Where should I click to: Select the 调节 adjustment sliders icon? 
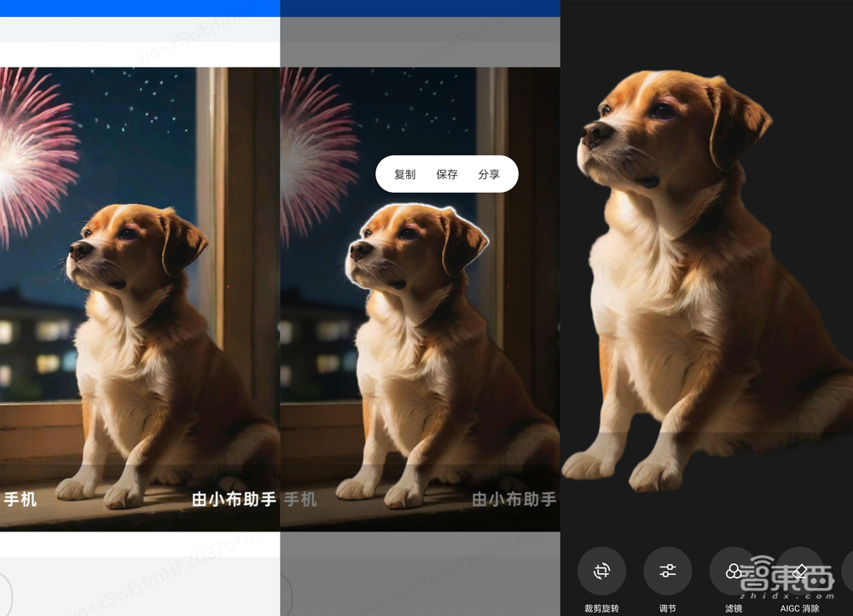667,571
